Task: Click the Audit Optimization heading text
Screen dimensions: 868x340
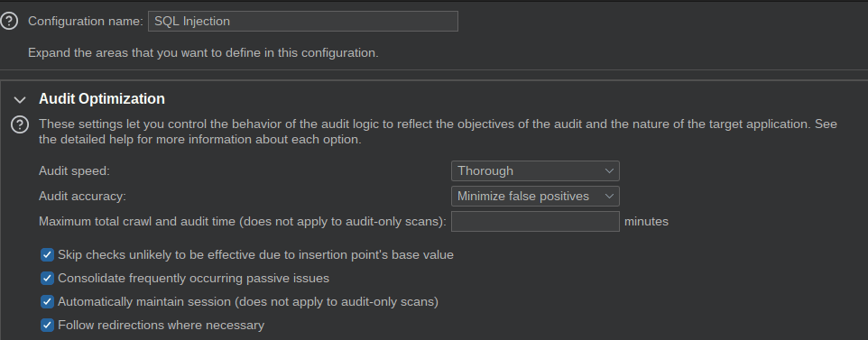Action: (102, 98)
